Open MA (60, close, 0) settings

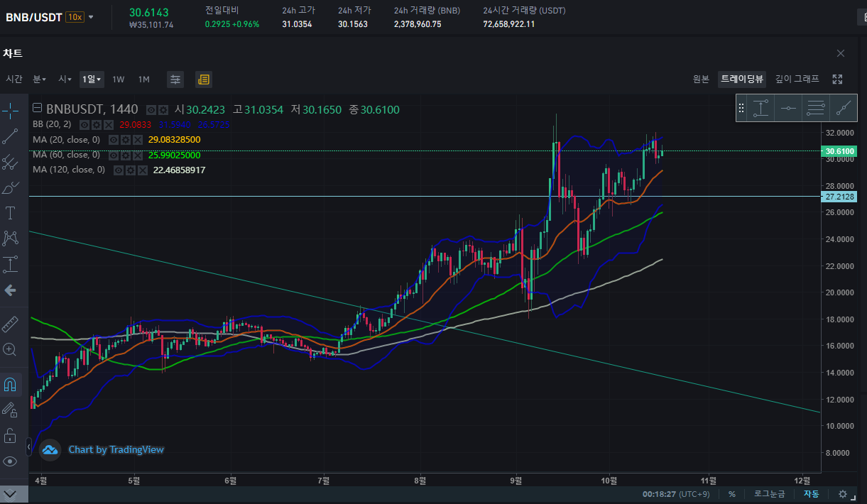(126, 155)
